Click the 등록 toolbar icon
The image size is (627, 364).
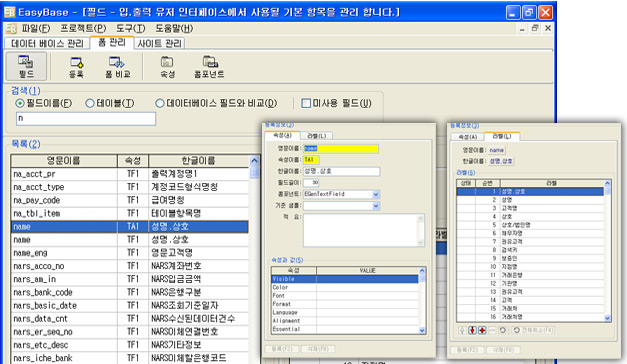click(x=76, y=66)
